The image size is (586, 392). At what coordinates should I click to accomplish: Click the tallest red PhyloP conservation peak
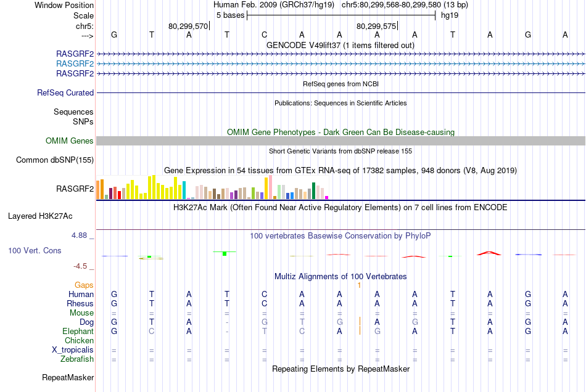(x=489, y=253)
